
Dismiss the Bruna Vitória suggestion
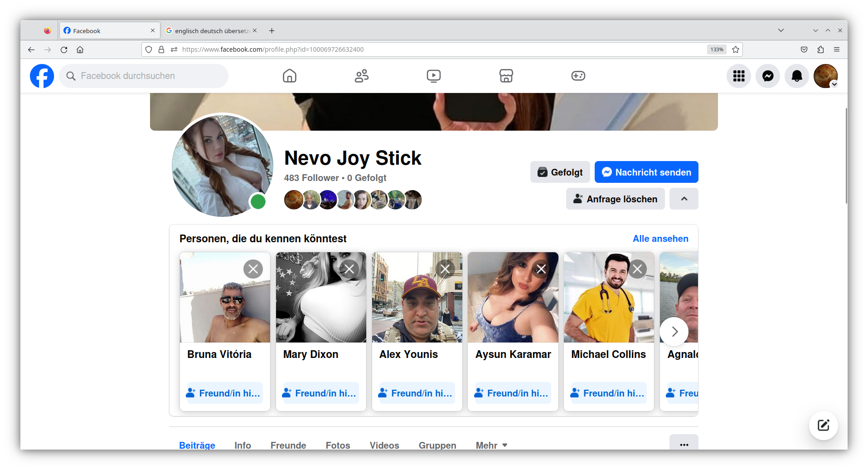pos(253,269)
